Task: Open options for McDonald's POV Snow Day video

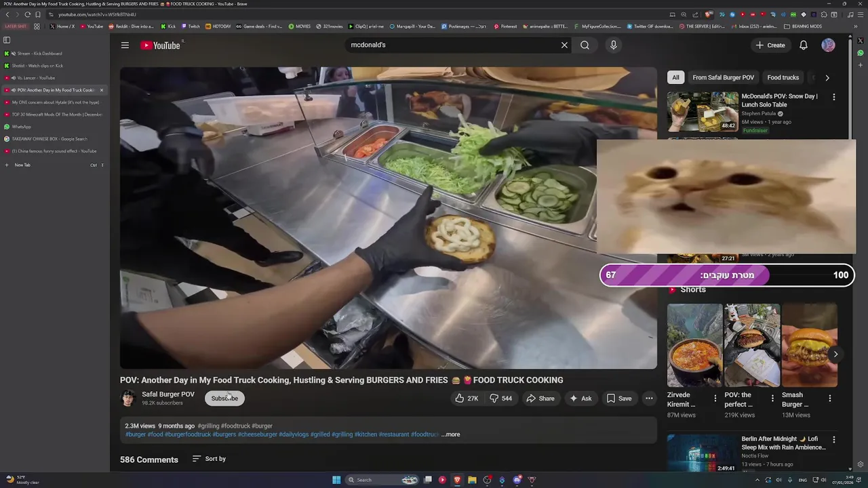Action: click(x=834, y=97)
